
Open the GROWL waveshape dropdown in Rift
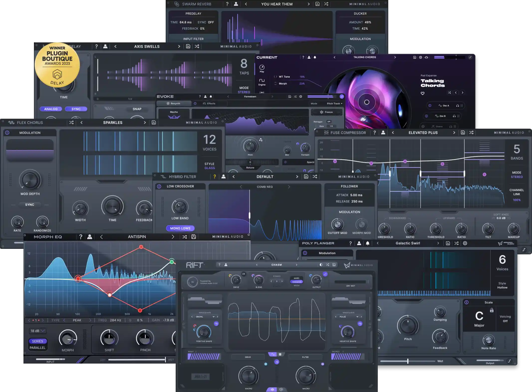pos(205,317)
